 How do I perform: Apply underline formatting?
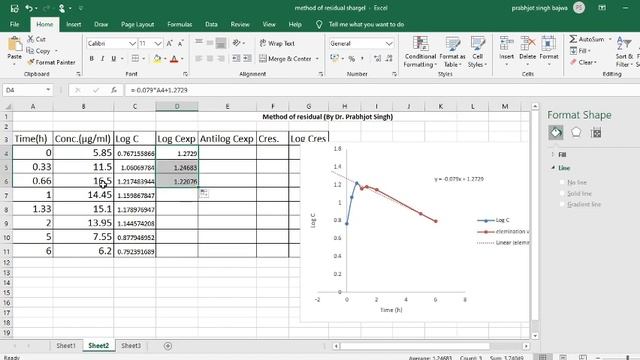[113, 59]
